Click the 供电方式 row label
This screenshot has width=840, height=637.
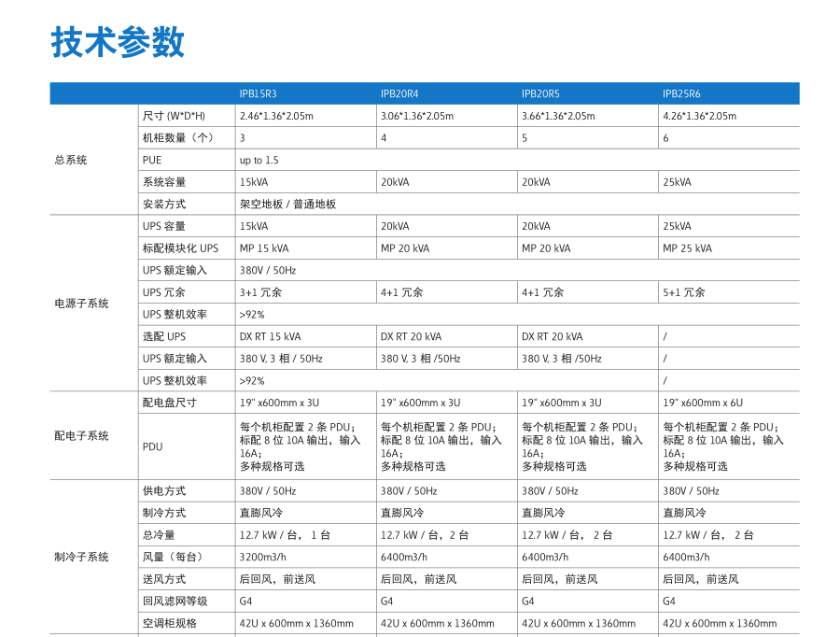(164, 490)
